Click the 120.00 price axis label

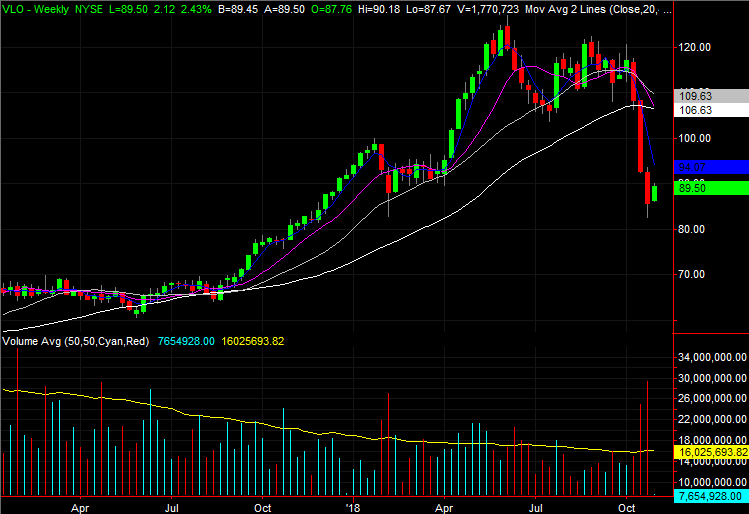pyautogui.click(x=695, y=47)
